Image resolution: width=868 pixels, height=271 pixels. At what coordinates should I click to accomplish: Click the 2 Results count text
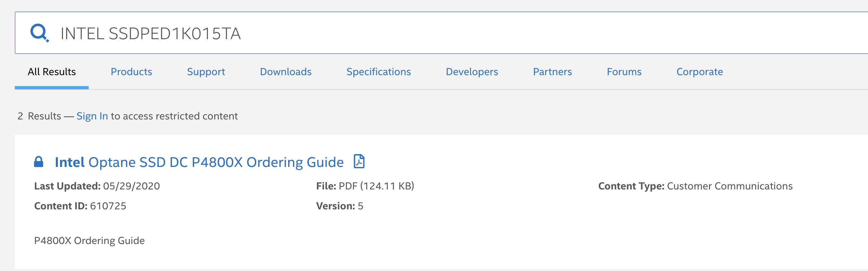pos(40,116)
